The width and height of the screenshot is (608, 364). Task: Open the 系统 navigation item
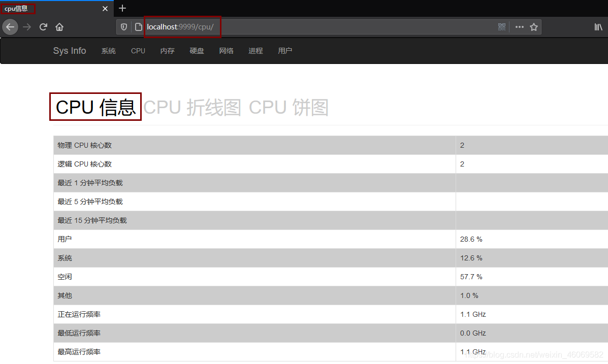pos(109,51)
